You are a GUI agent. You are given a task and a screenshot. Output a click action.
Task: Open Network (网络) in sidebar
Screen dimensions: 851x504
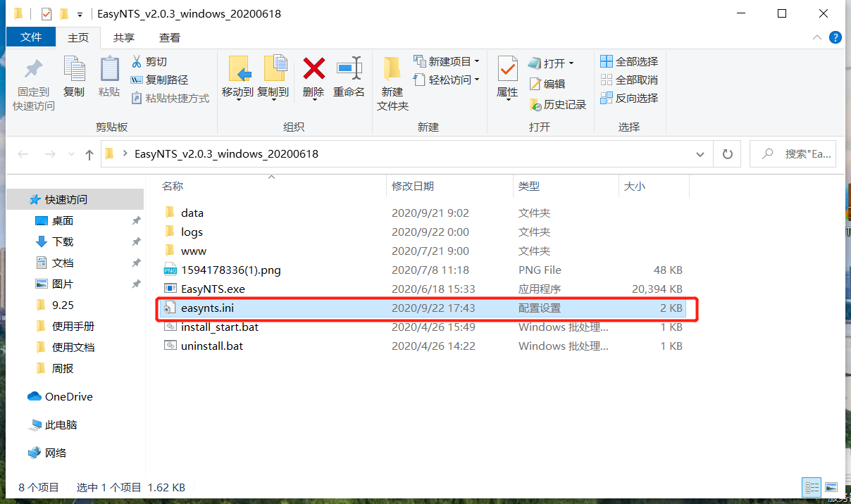[x=56, y=453]
